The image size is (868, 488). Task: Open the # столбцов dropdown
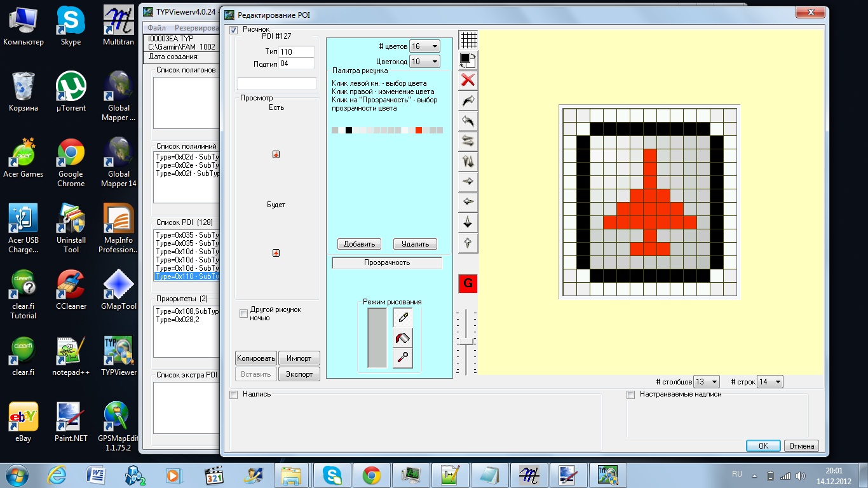click(x=707, y=382)
